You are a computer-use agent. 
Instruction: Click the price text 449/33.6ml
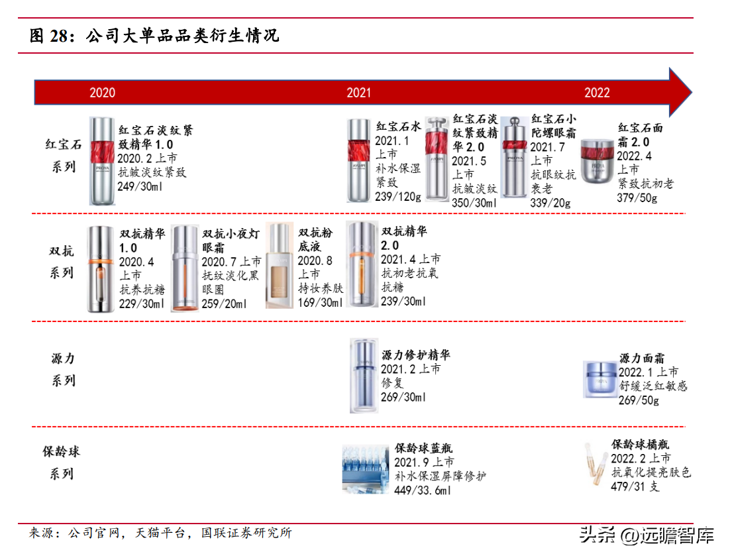point(422,490)
